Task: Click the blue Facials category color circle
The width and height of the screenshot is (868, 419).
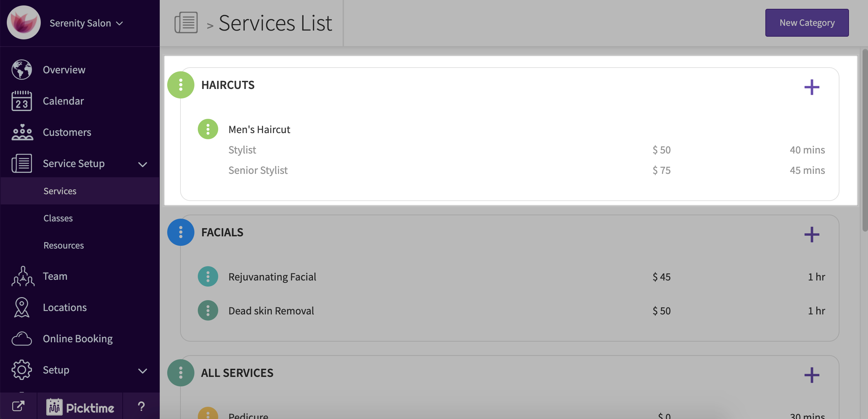Action: [x=180, y=232]
